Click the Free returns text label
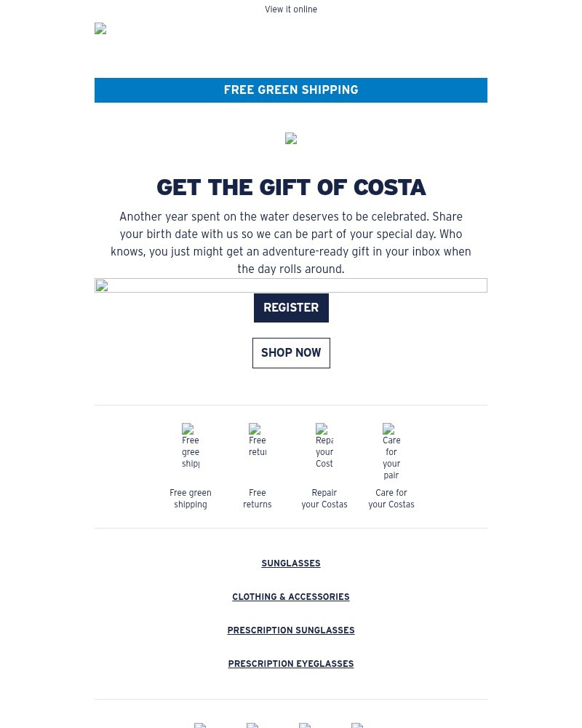This screenshot has height=728, width=582. pyautogui.click(x=257, y=498)
